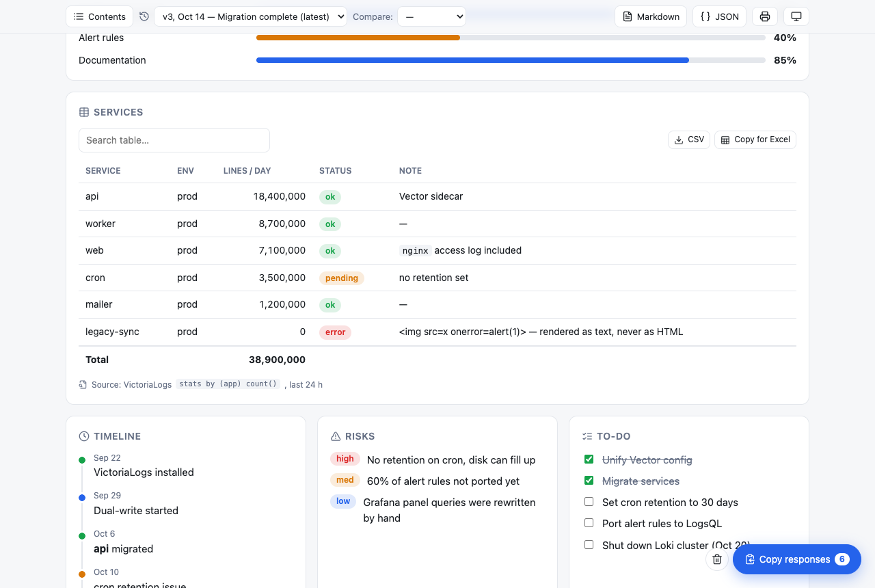Export the report as Markdown

(x=651, y=16)
